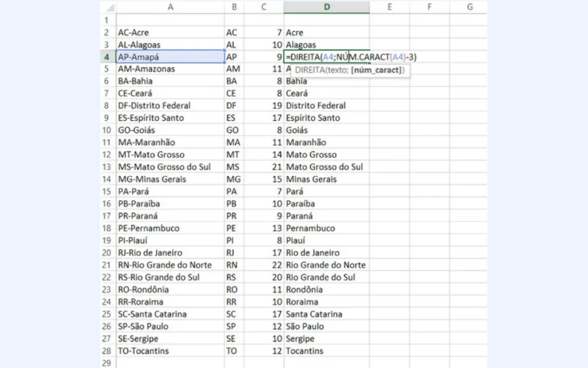Image resolution: width=588 pixels, height=368 pixels.
Task: Select column G header
Action: pyautogui.click(x=469, y=7)
